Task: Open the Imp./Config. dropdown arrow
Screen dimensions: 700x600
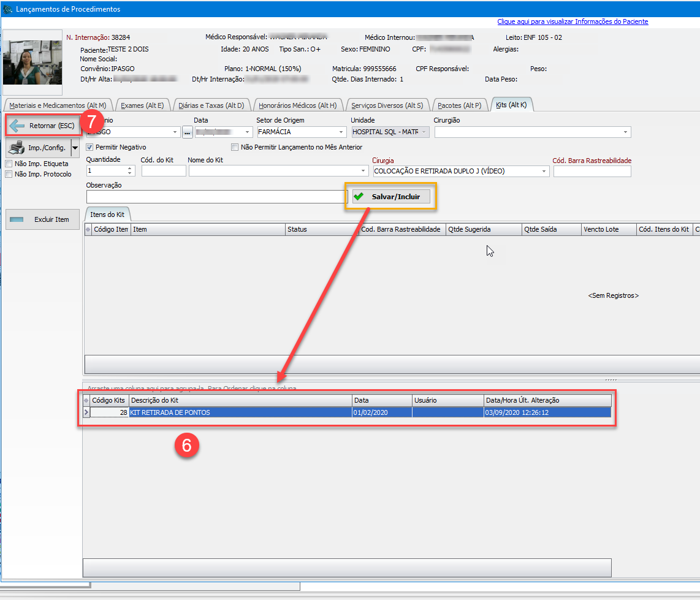Action: 75,148
